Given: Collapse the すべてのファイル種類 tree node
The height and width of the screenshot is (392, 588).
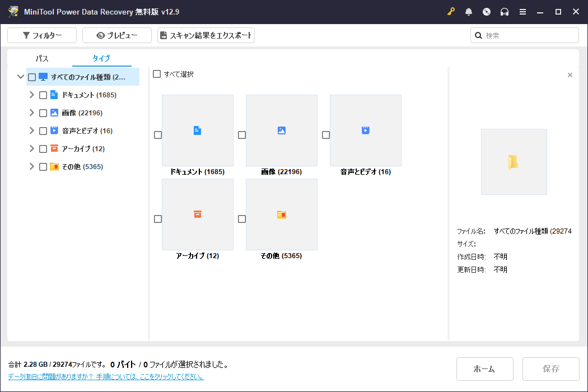Looking at the screenshot, I should point(21,77).
